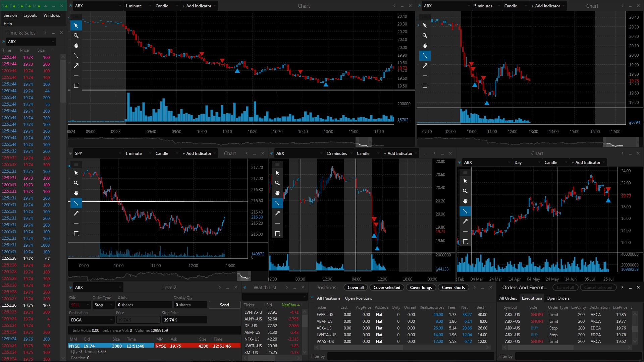Toggle link indicator on Time & Sales ABX
This screenshot has height=362, width=644.
[3, 42]
